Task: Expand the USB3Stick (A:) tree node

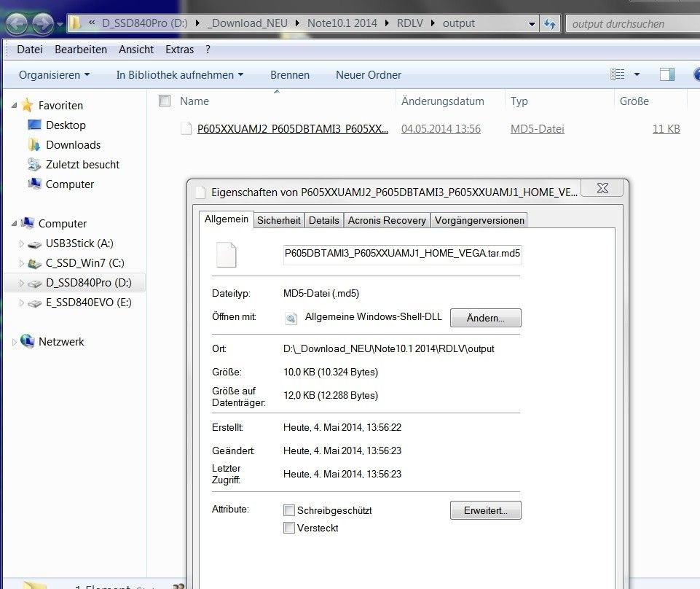Action: click(21, 243)
